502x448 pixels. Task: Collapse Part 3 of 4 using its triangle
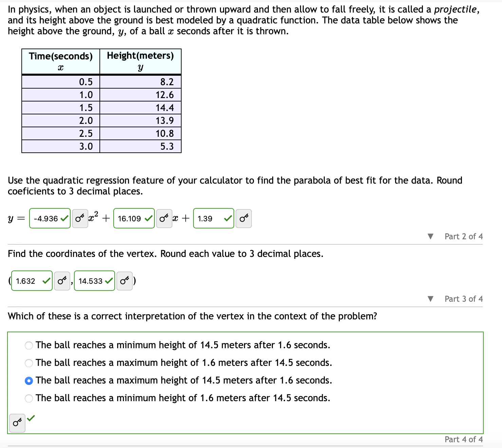point(430,299)
